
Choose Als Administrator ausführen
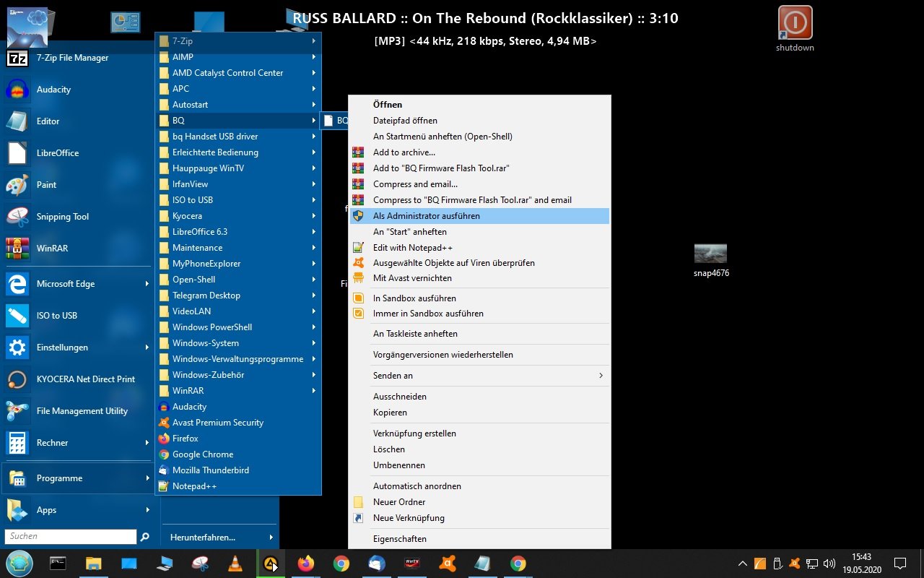click(479, 216)
